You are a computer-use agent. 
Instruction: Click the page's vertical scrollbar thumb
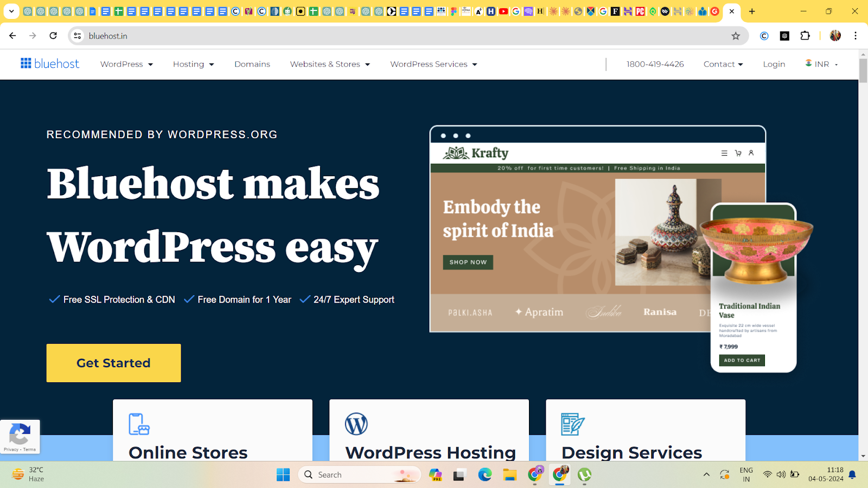click(x=863, y=70)
